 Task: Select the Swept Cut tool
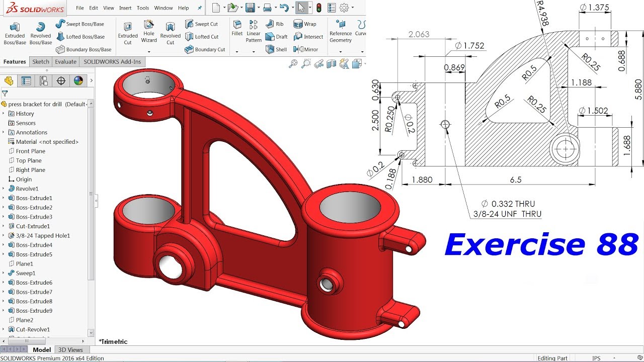pos(201,24)
